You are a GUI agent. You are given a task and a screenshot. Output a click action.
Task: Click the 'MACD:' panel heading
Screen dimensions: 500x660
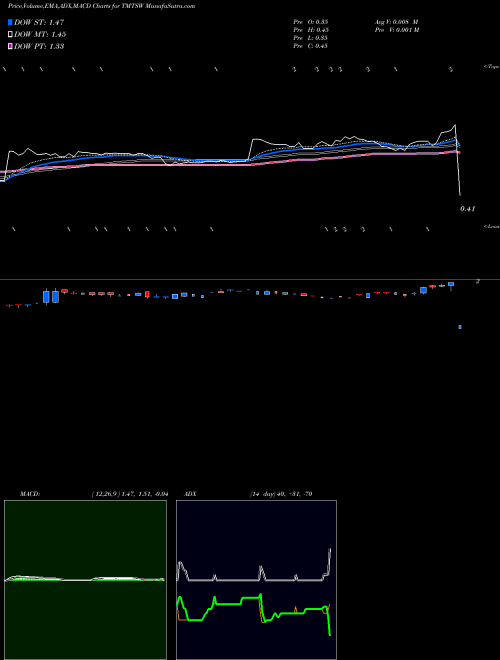(x=30, y=494)
